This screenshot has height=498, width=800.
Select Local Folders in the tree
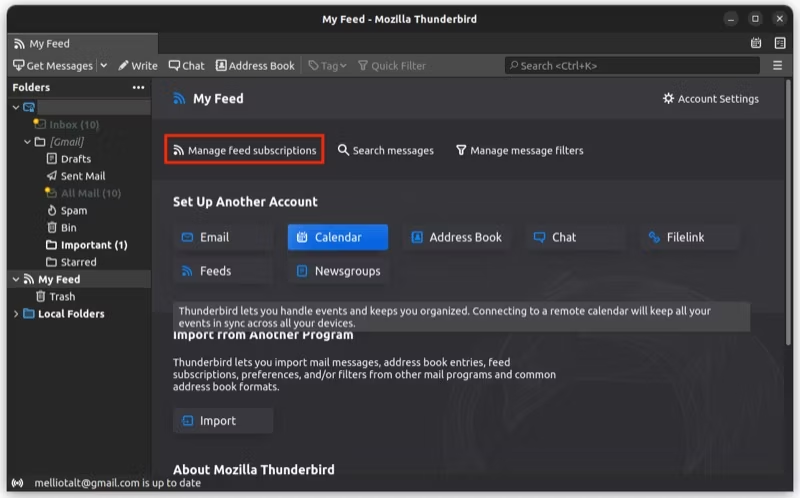pos(64,314)
